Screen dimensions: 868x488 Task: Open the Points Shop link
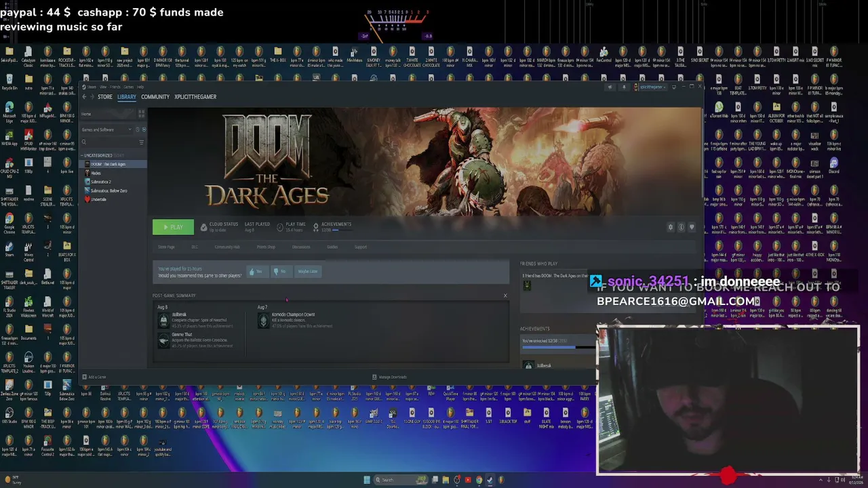[266, 247]
